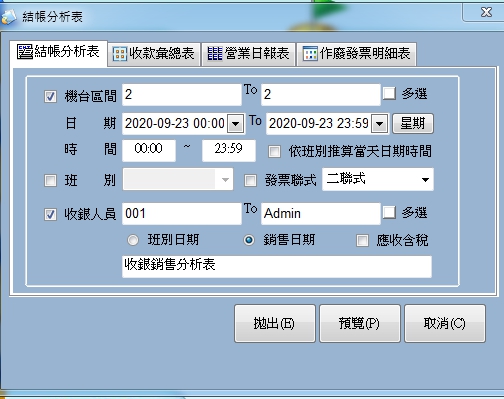504x399 pixels.
Task: Click the end time 23:59 field
Action: point(229,150)
